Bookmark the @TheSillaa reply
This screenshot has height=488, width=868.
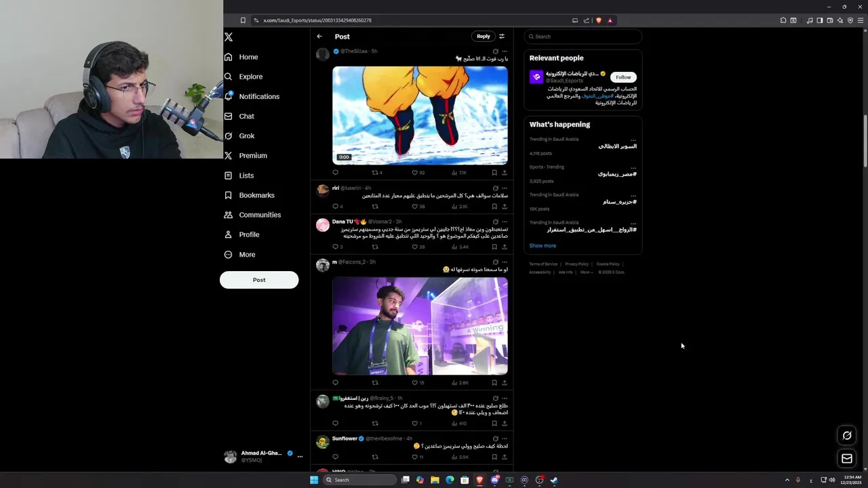(494, 173)
